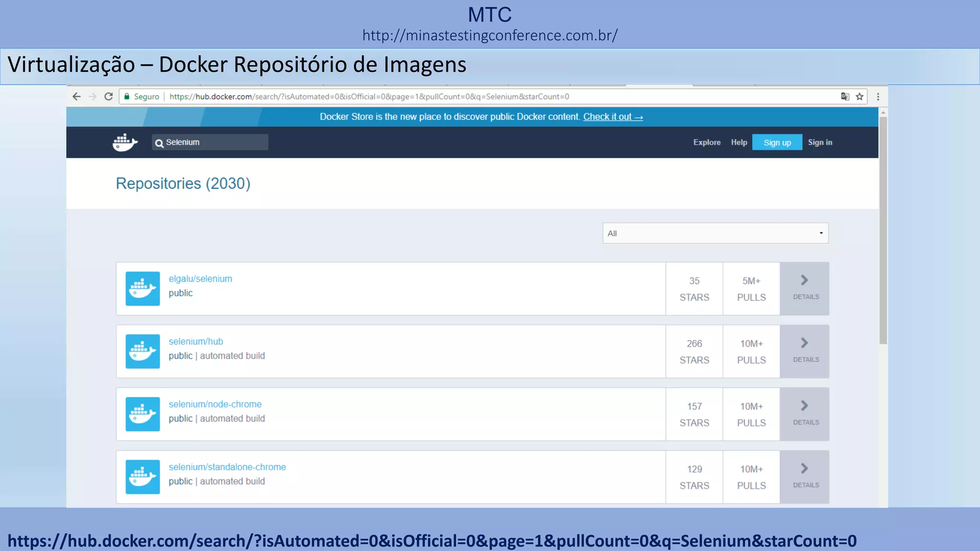
Task: Click the browser address bar URL
Action: pyautogui.click(x=369, y=97)
